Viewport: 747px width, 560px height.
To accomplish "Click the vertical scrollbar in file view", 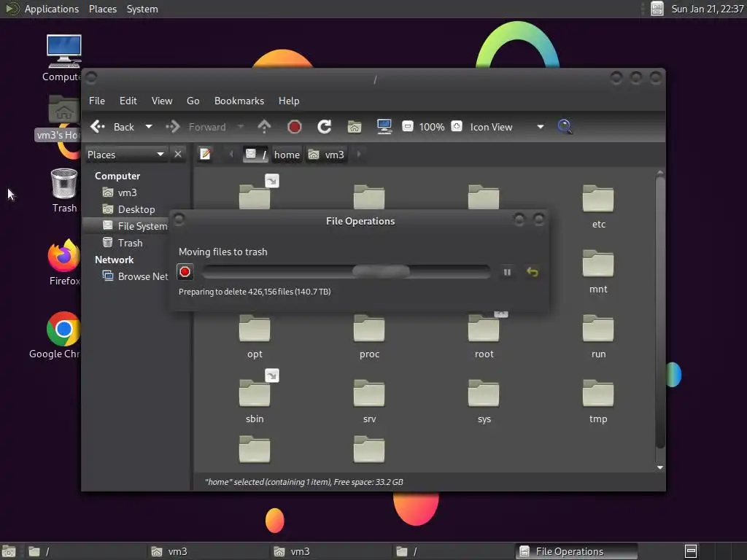I will click(659, 312).
